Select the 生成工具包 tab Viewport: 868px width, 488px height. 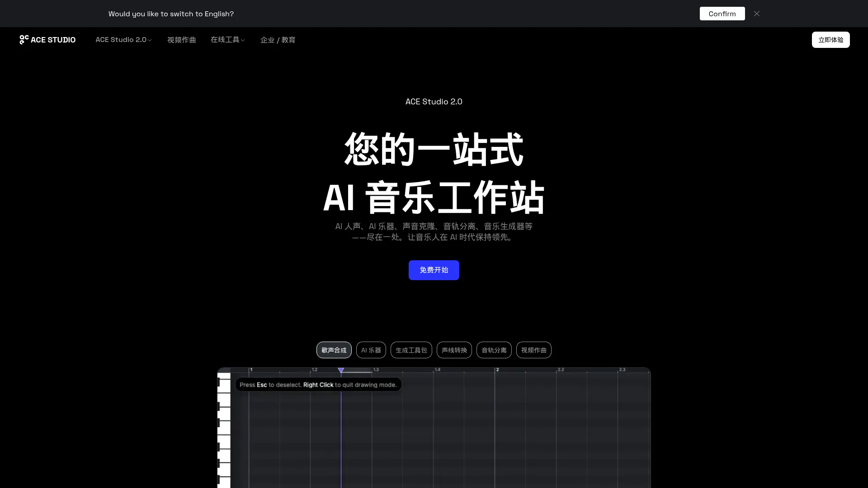(x=411, y=350)
